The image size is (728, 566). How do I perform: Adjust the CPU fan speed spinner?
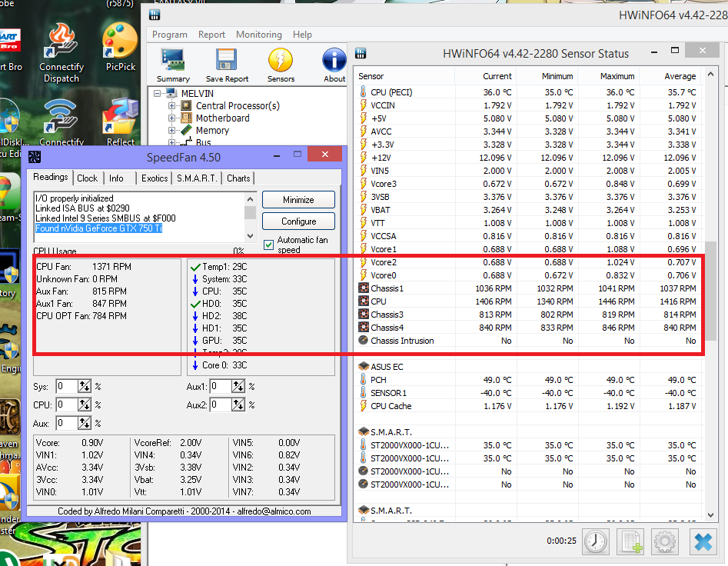click(85, 405)
